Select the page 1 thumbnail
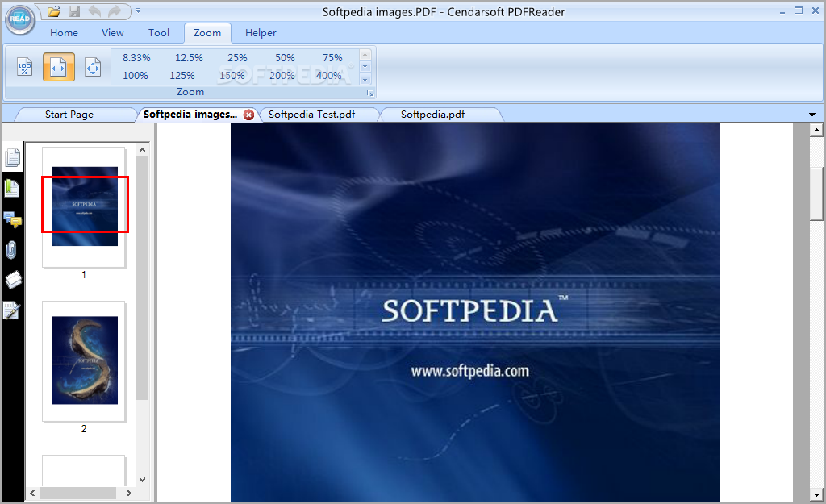Image resolution: width=826 pixels, height=504 pixels. pyautogui.click(x=84, y=206)
